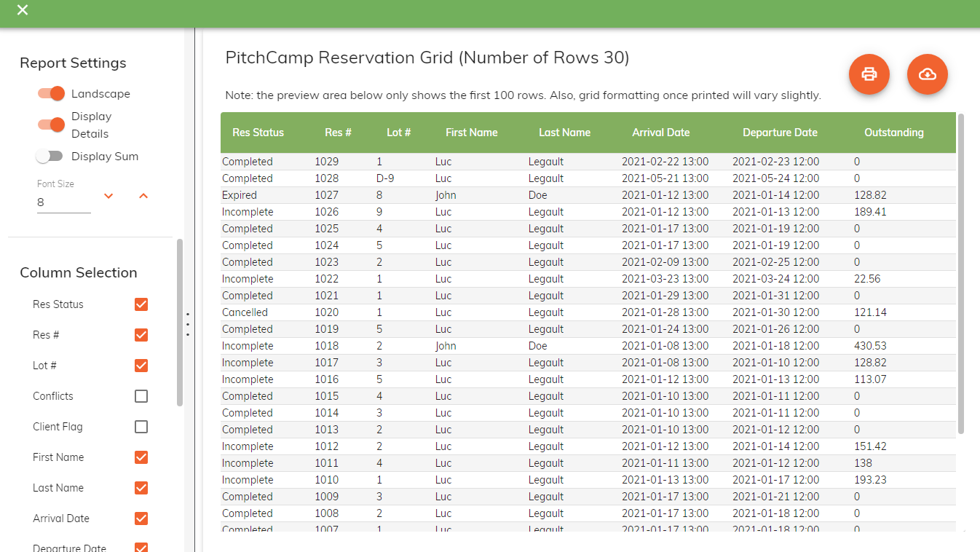
Task: Click arrival date 2021-03-23 13:00
Action: 665,279
